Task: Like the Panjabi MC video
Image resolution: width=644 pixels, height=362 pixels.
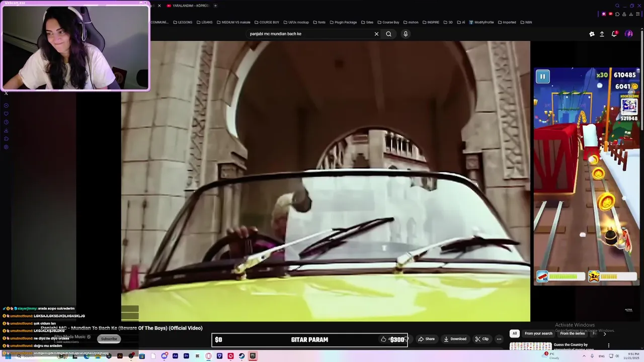Action: click(x=383, y=339)
